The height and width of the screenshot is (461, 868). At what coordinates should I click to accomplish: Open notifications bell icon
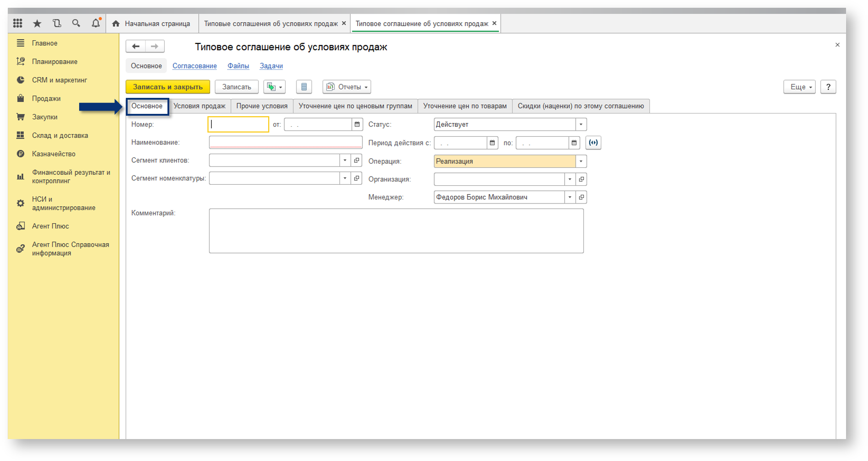(96, 23)
